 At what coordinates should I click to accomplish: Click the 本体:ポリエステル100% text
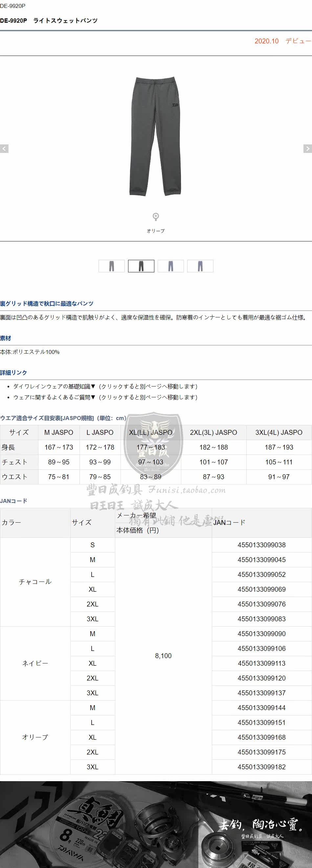click(x=30, y=352)
